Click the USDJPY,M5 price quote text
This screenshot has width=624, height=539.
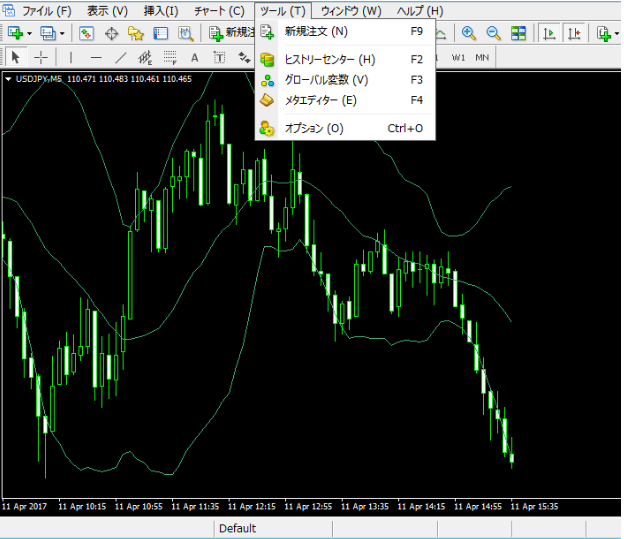tap(103, 79)
